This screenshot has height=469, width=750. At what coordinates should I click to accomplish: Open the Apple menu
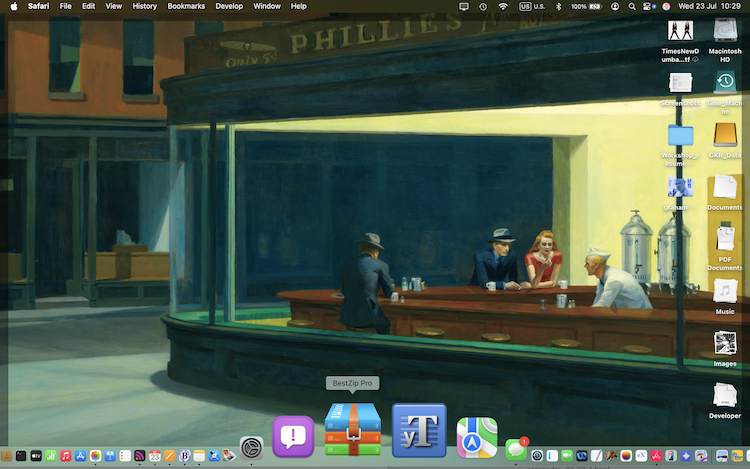click(14, 6)
